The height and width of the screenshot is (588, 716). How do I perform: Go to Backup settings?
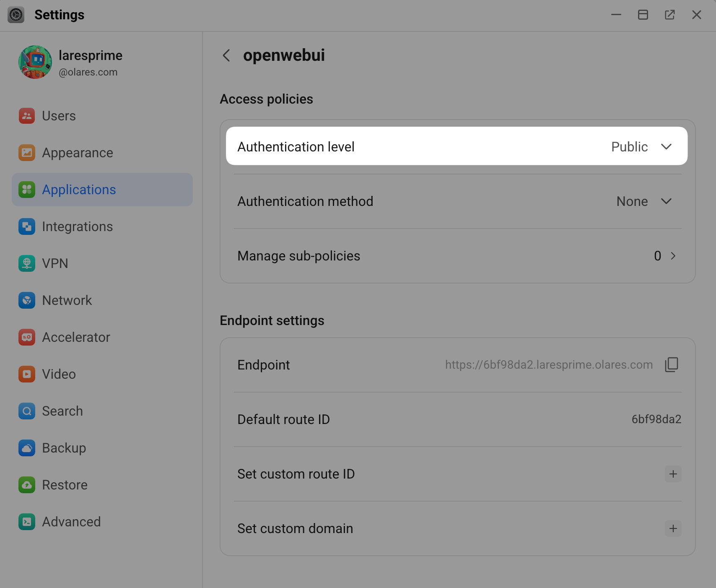tap(102, 448)
